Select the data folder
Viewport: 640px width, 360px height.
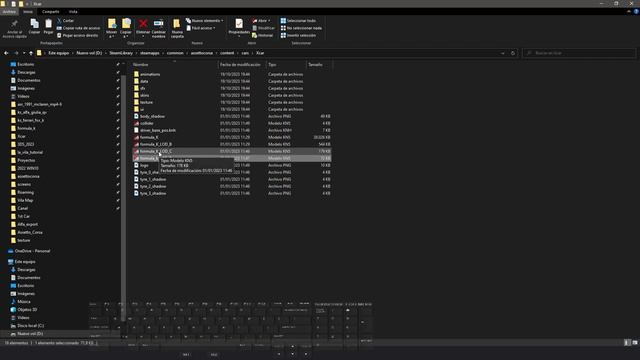pyautogui.click(x=232, y=81)
